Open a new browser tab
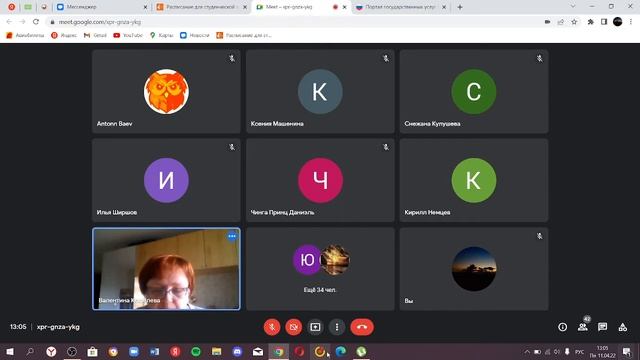The image size is (640, 360). [x=460, y=7]
